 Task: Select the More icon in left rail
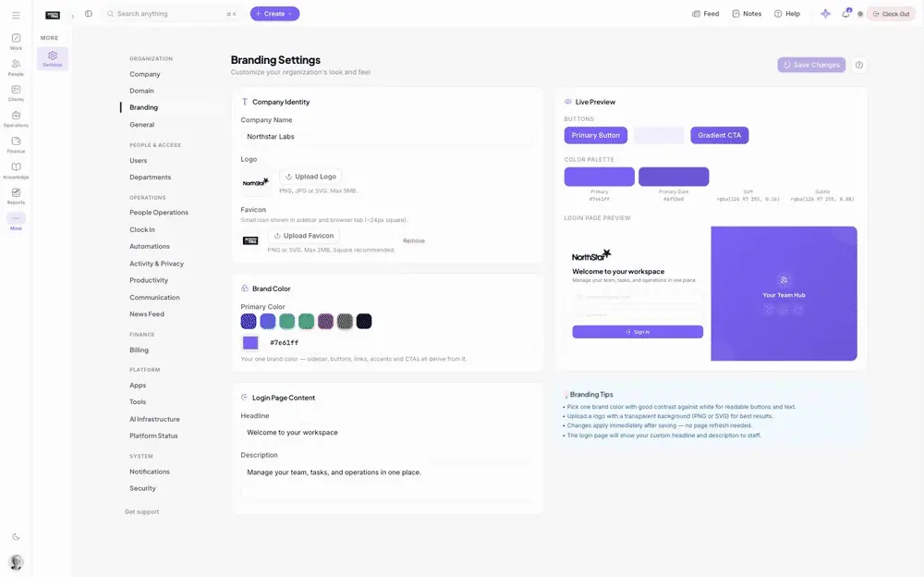(x=16, y=222)
